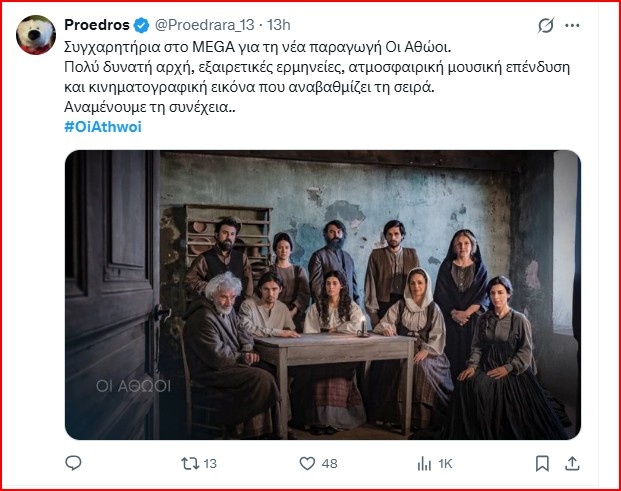Click the Proedros display name

97,25
